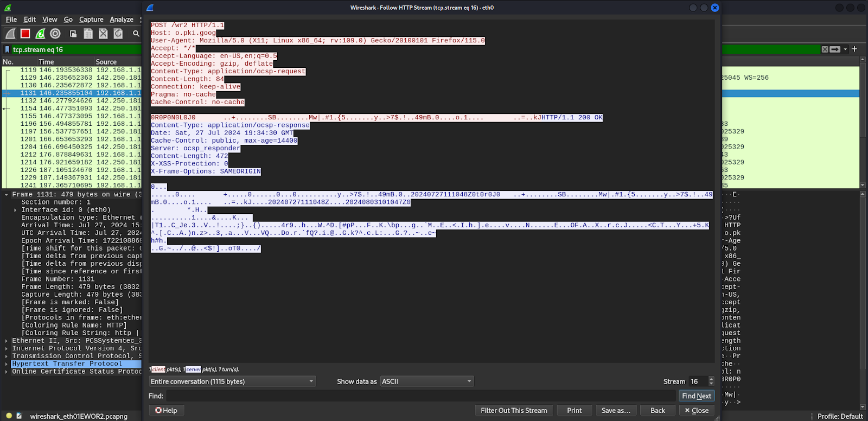Click the Close button in dialog
Viewport: 868px width, 421px height.
click(697, 411)
